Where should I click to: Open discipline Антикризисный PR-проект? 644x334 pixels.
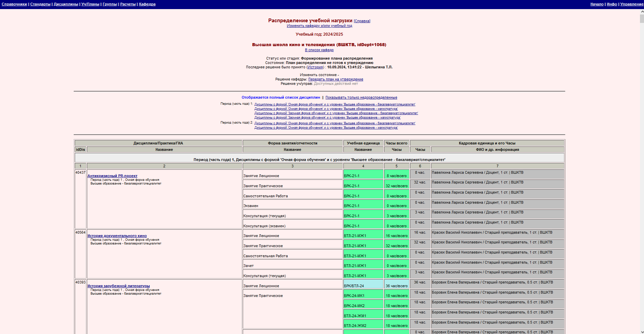coord(112,176)
